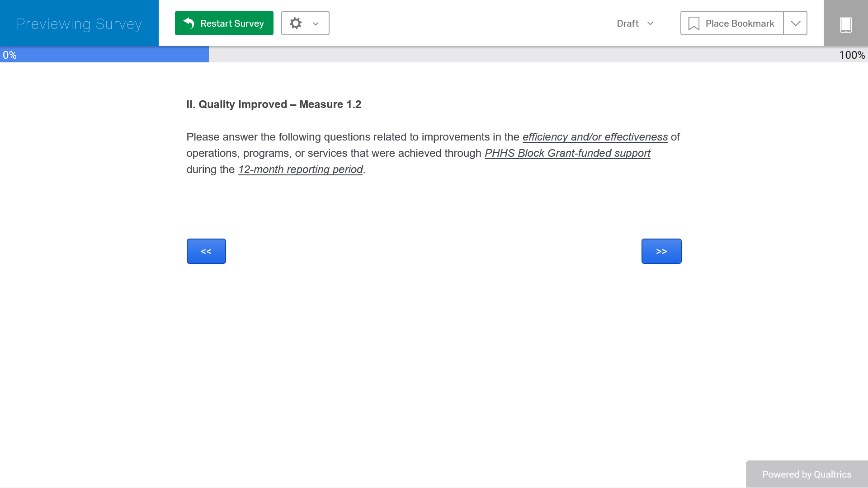Click the Powered by Qualtrics badge
Viewport: 868px width, 488px height.
[x=807, y=474]
